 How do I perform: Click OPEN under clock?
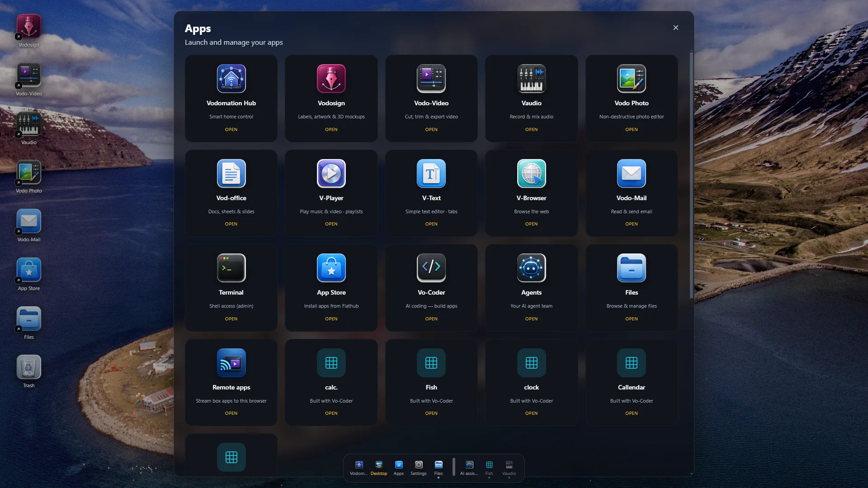(532, 413)
